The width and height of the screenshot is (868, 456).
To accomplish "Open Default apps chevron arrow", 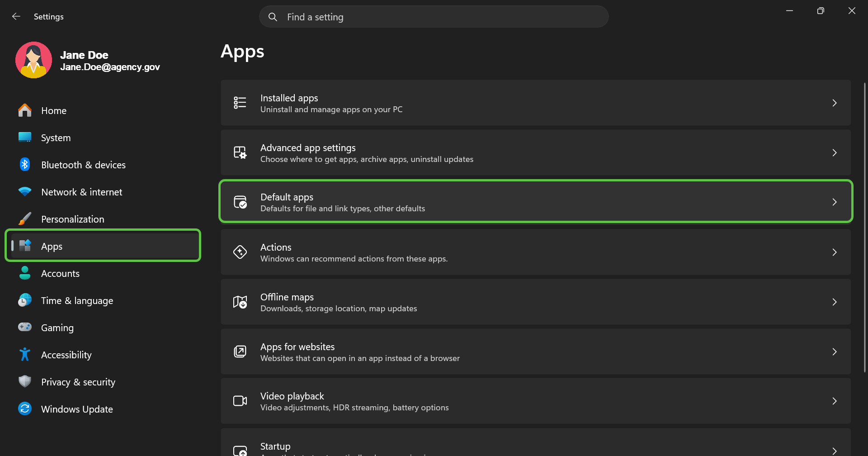I will coord(835,202).
